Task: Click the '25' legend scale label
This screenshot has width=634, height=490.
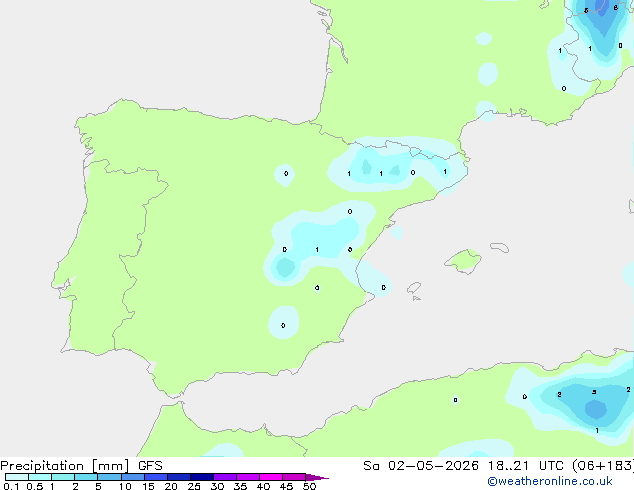Action: click(194, 486)
